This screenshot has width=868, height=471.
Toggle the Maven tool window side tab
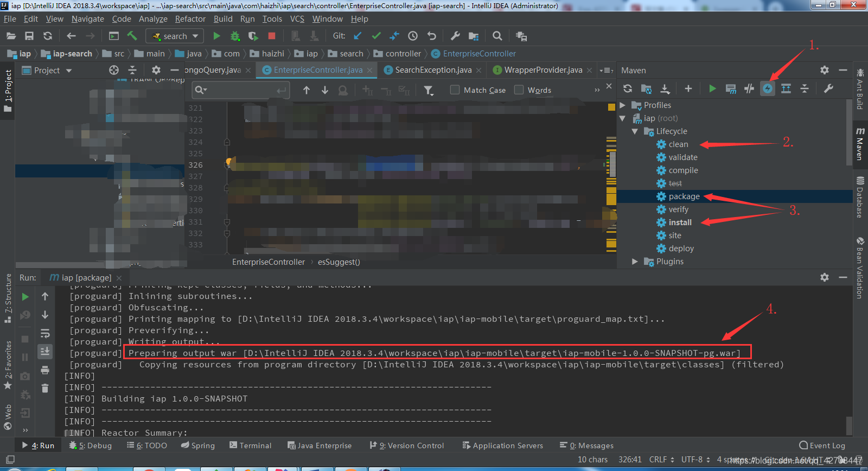coord(860,144)
